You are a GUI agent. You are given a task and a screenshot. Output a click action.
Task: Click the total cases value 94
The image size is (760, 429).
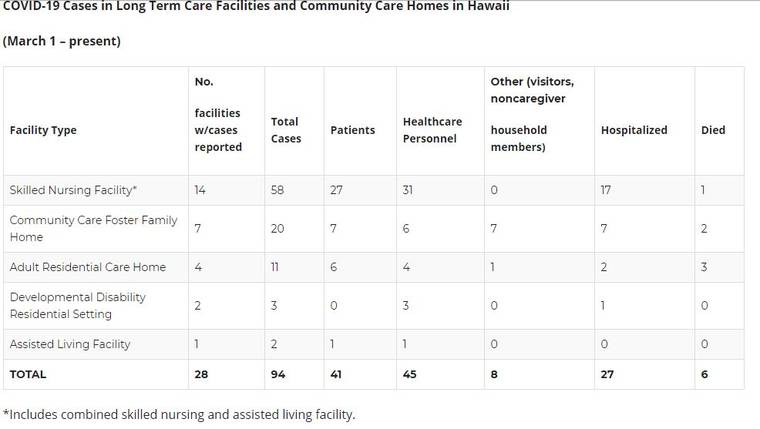(279, 374)
